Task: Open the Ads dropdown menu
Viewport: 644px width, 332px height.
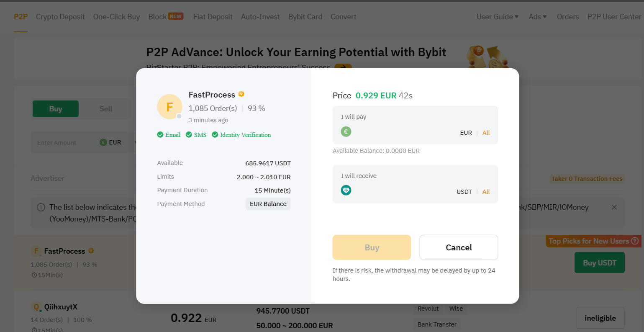Action: coord(538,17)
